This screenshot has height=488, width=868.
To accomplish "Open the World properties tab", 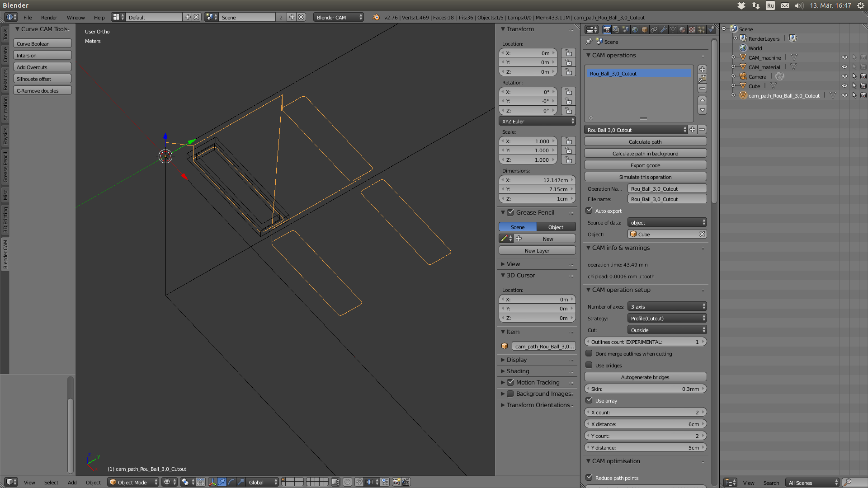I will 635,30.
